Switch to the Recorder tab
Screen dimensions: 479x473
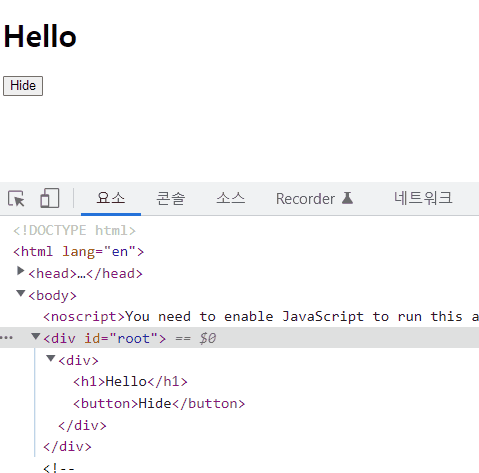[x=314, y=198]
